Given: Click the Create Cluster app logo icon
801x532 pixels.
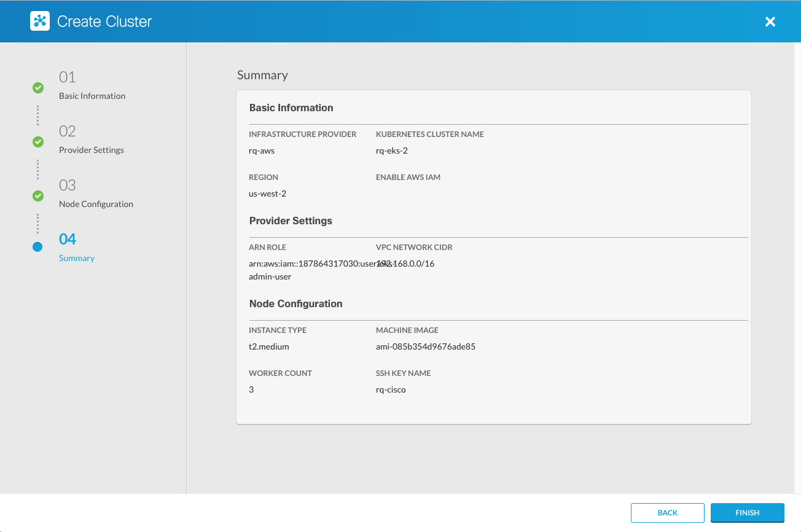Looking at the screenshot, I should tap(39, 21).
